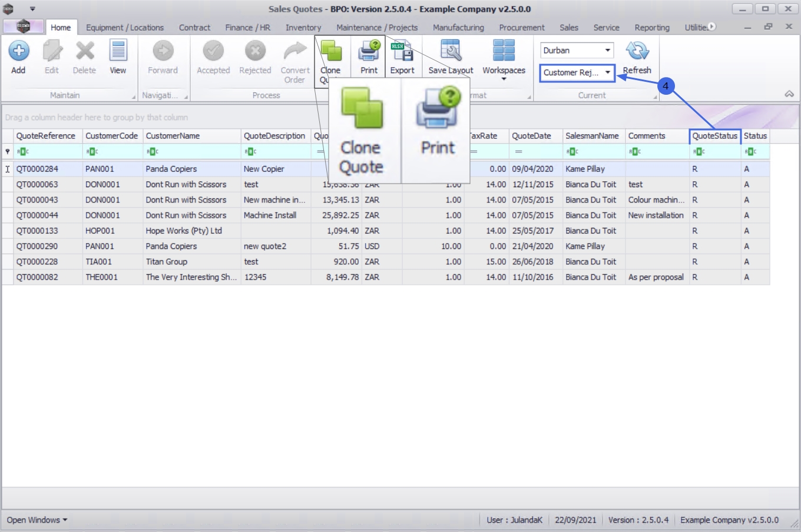This screenshot has height=532, width=801.
Task: Click the Convert Order icon
Action: [295, 51]
